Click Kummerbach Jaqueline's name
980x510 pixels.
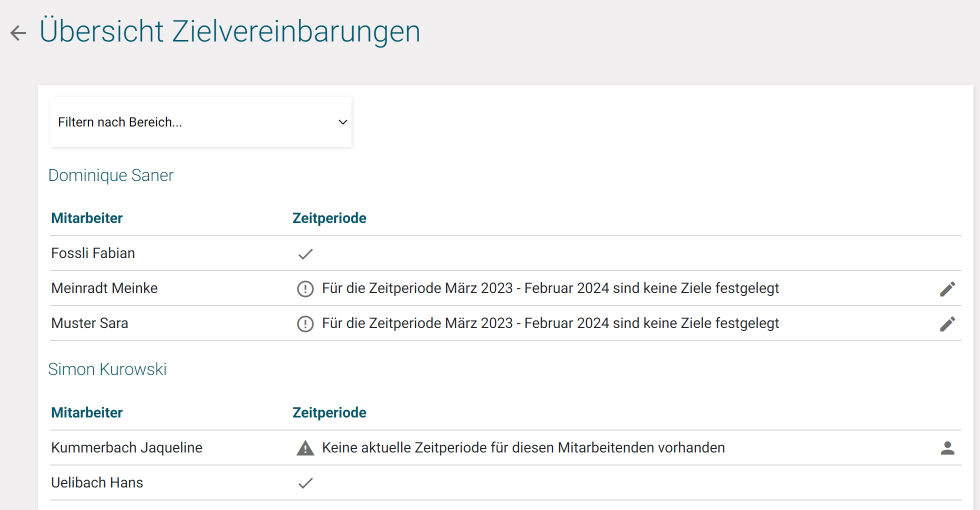click(127, 447)
